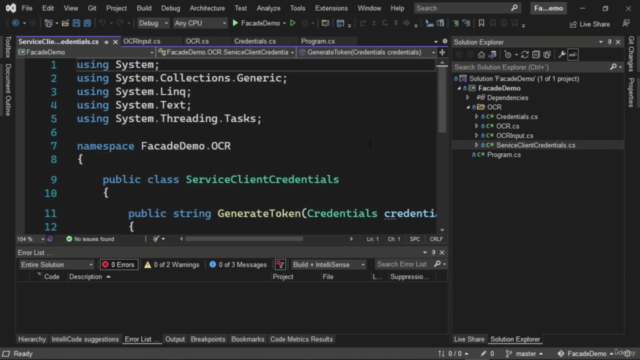The image size is (640, 360).
Task: Expand Credentials.cs node in Solution Explorer
Action: (x=476, y=117)
